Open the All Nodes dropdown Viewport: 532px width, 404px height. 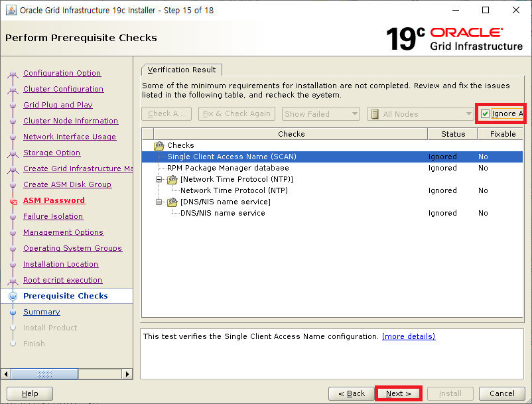click(x=421, y=114)
